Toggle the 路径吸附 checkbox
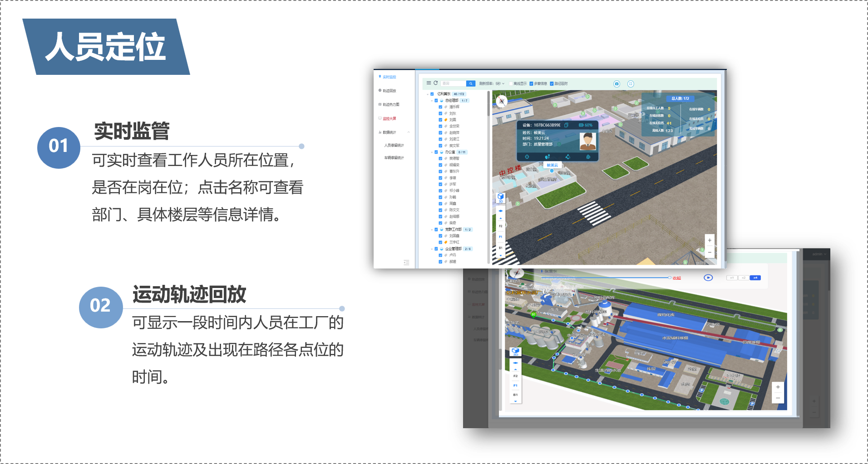This screenshot has height=464, width=868. click(552, 83)
